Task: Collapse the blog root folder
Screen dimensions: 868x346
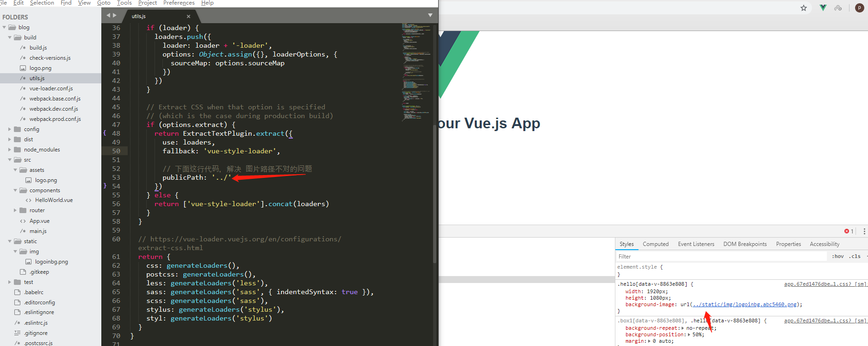Action: pos(4,27)
